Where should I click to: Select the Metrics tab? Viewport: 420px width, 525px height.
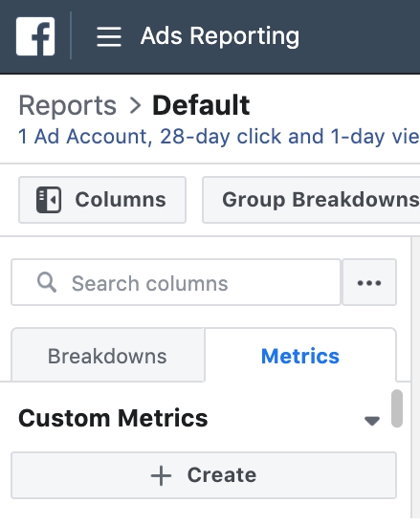(x=300, y=355)
